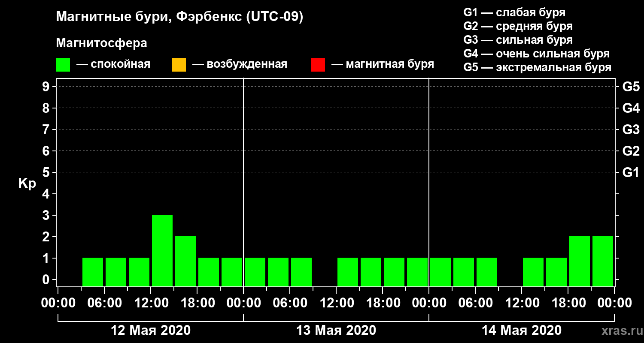Click the '— спокойная' legend label
The image size is (644, 343).
tap(113, 64)
